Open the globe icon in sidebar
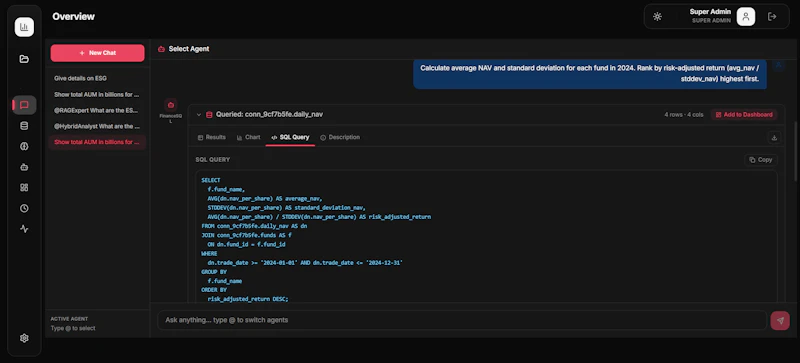The width and height of the screenshot is (800, 363). (x=24, y=147)
